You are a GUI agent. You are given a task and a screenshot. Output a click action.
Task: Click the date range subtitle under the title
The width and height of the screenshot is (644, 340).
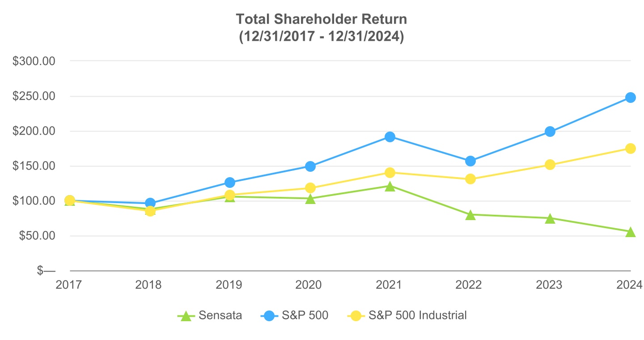pyautogui.click(x=321, y=37)
